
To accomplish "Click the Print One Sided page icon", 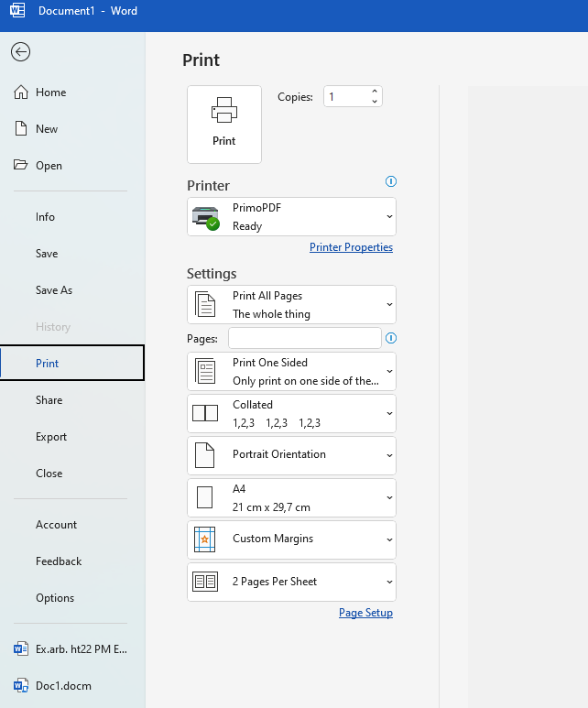I will point(205,371).
